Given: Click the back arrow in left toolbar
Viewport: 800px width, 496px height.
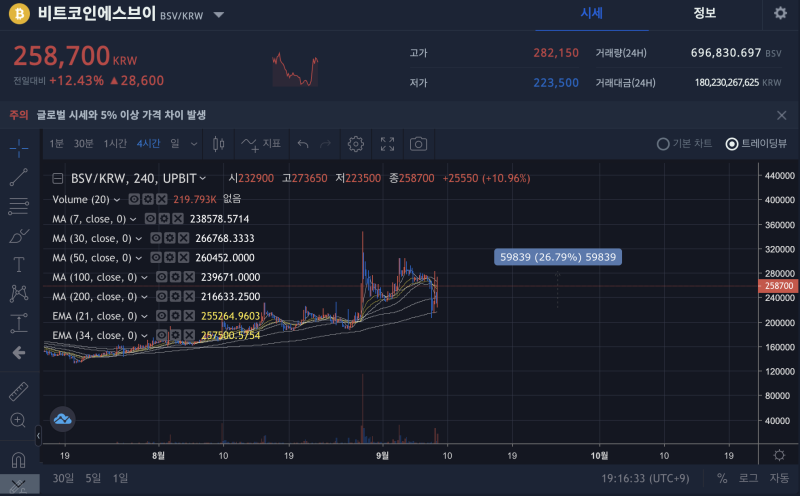Looking at the screenshot, I should coord(19,353).
